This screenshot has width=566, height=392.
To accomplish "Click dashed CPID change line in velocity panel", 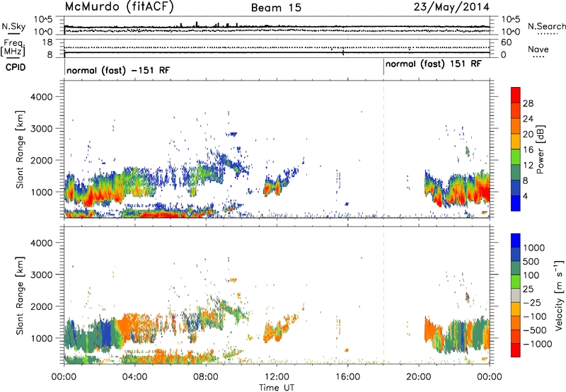I will (383, 295).
